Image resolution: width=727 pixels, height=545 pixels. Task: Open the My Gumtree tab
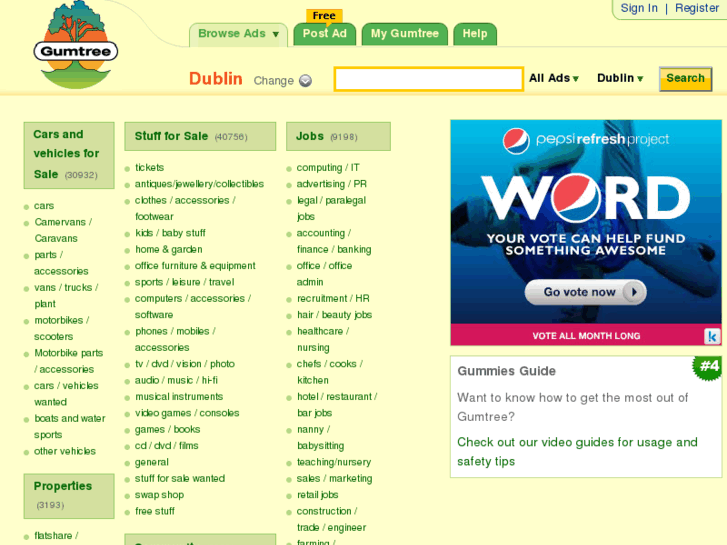tap(404, 34)
